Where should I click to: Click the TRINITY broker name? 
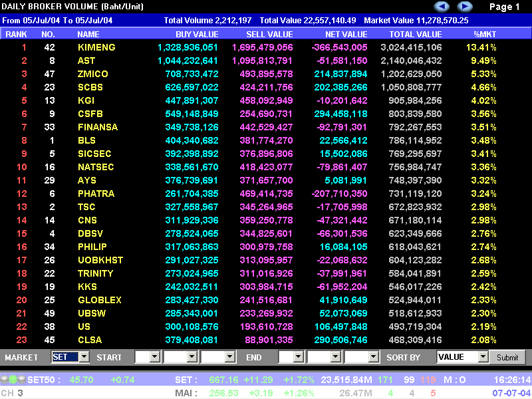(x=95, y=273)
